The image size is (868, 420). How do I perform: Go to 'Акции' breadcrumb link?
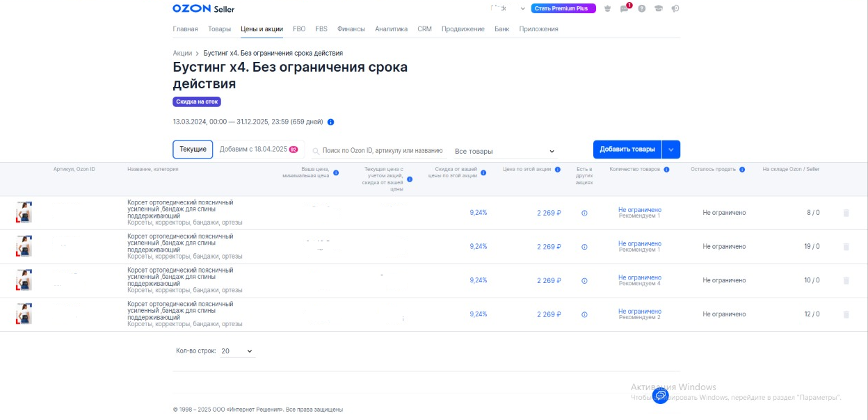[182, 53]
